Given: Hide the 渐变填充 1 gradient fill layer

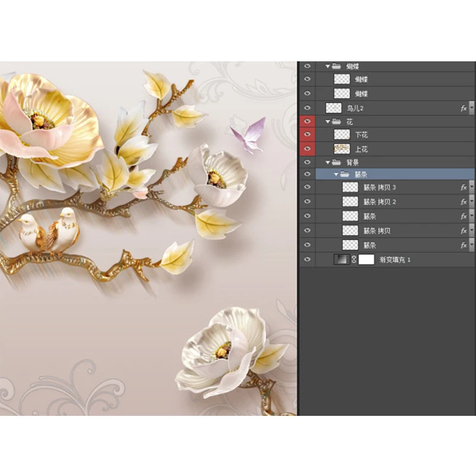Looking at the screenshot, I should [x=307, y=259].
